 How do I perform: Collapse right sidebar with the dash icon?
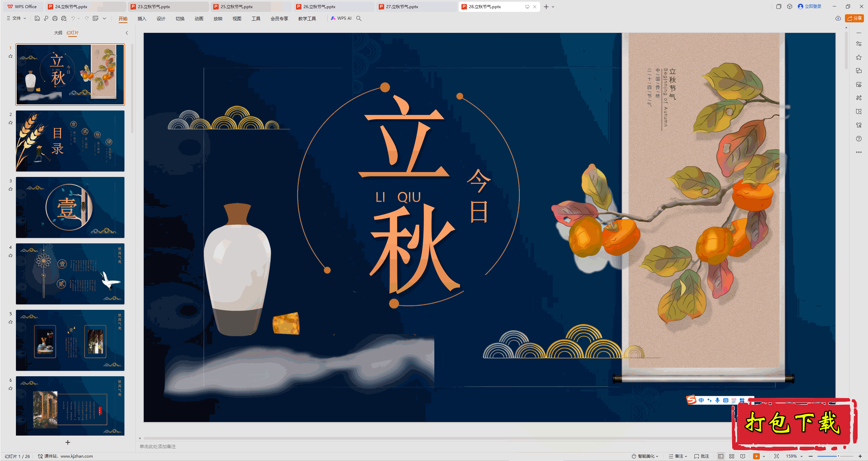point(859,33)
